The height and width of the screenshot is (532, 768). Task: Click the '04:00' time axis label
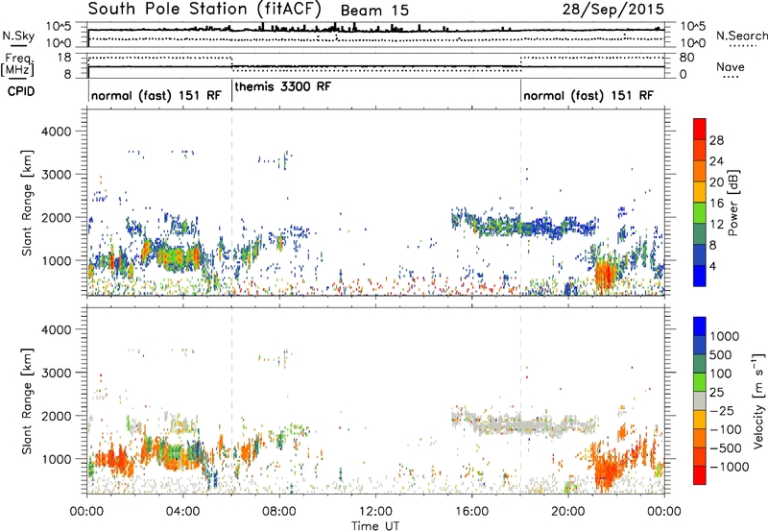tap(182, 511)
